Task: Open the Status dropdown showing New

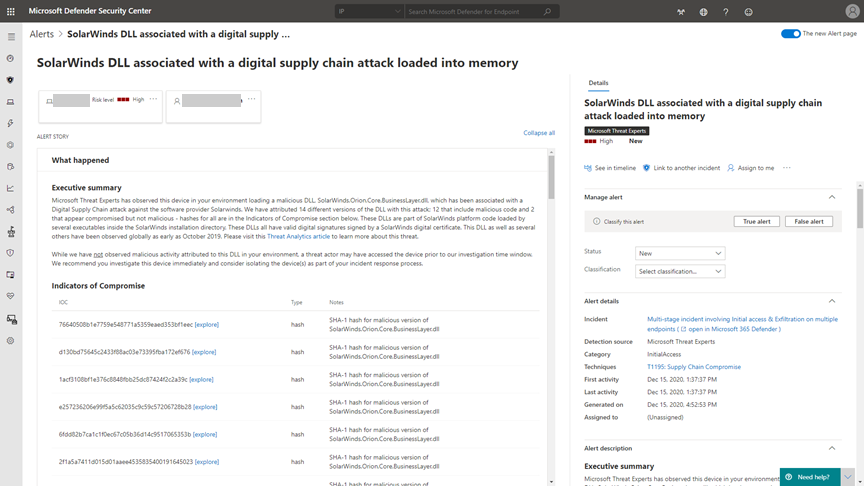Action: click(679, 253)
